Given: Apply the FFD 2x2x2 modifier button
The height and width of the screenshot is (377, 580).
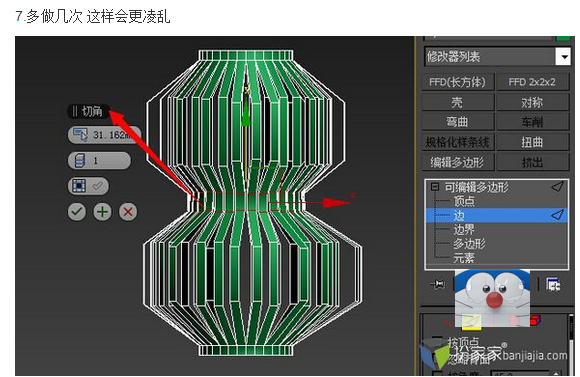Looking at the screenshot, I should point(532,82).
